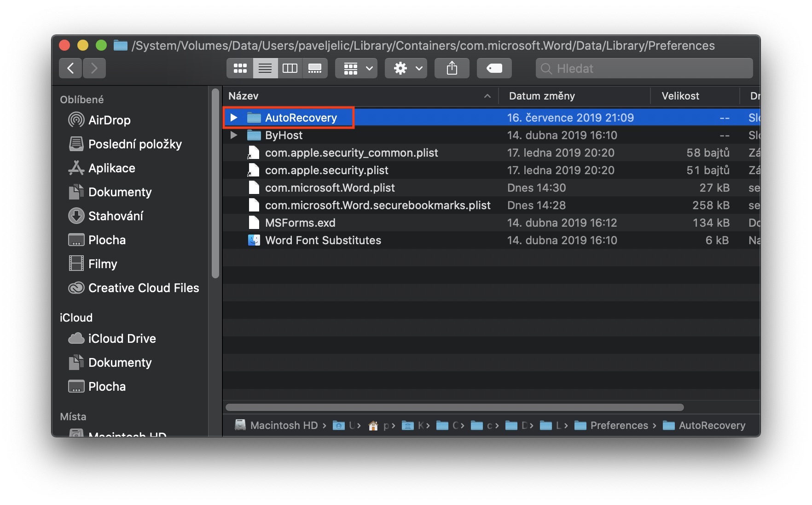Screen dimensions: 812x505
Task: Click Preferences in the path bar
Action: 612,425
